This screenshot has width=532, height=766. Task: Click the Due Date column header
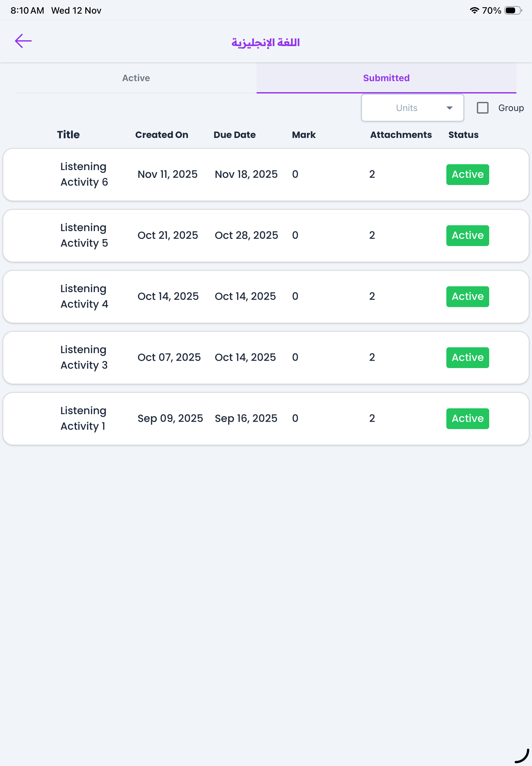point(234,135)
